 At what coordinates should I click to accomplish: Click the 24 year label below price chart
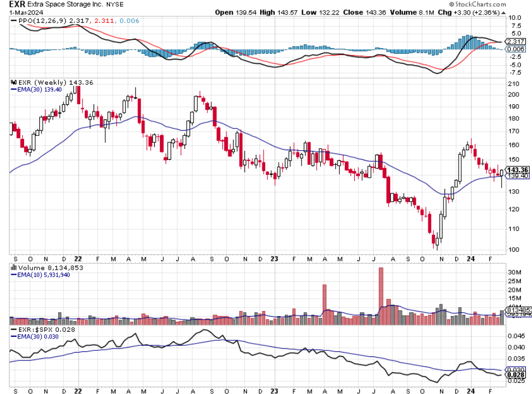click(470, 259)
